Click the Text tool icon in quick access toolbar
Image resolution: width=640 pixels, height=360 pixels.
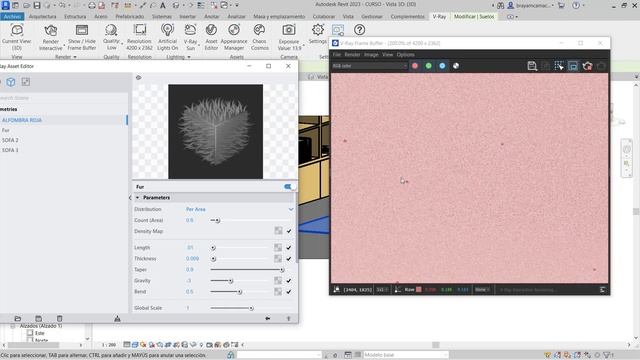pyautogui.click(x=162, y=5)
